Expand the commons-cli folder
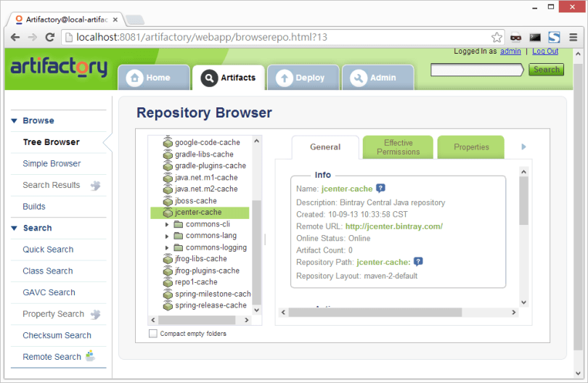Image resolution: width=588 pixels, height=383 pixels. tap(167, 224)
